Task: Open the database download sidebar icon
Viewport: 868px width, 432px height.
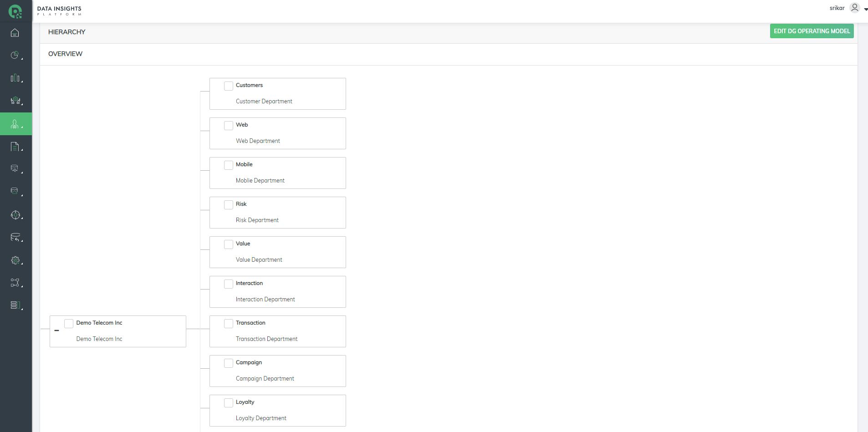Action: click(15, 169)
